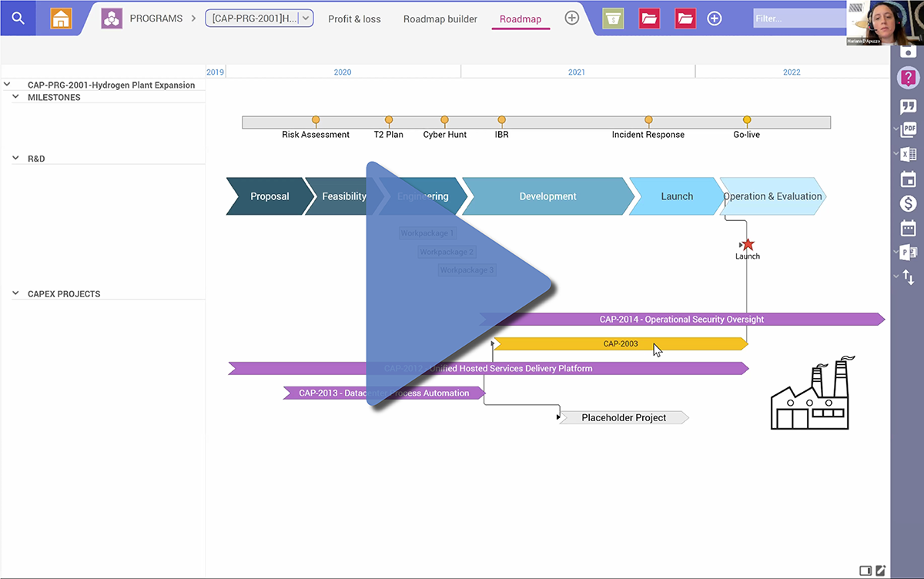The height and width of the screenshot is (579, 924).
Task: Collapse the CAPEX PROJECTS section
Action: [x=16, y=293]
